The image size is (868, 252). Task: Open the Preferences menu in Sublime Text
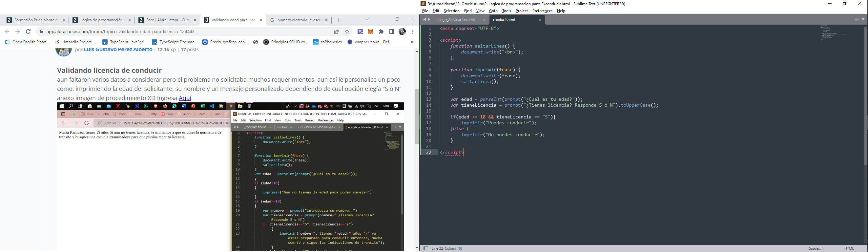(x=542, y=11)
